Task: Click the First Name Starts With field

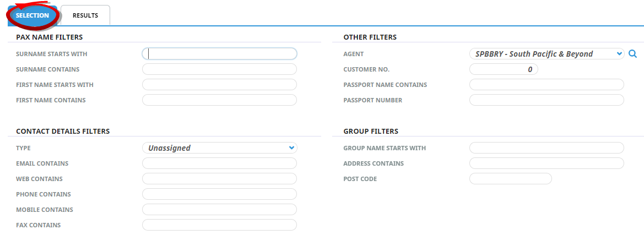Action: (x=219, y=85)
